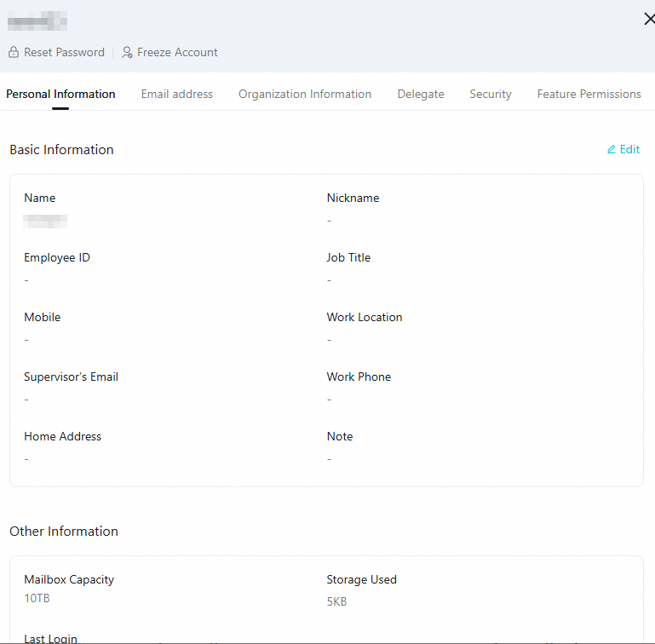Click Edit for Basic Information
The height and width of the screenshot is (644, 655).
coord(623,149)
